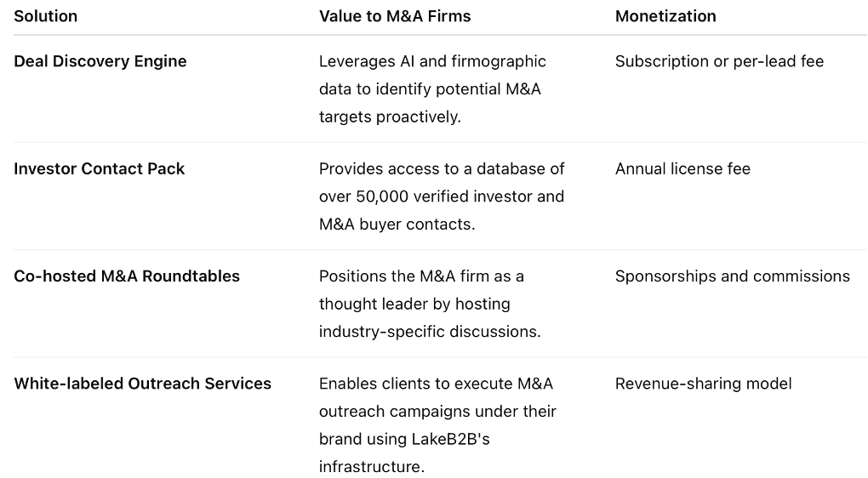Screen dimensions: 868x478
Task: Click the Annual license fee cell
Action: [682, 168]
